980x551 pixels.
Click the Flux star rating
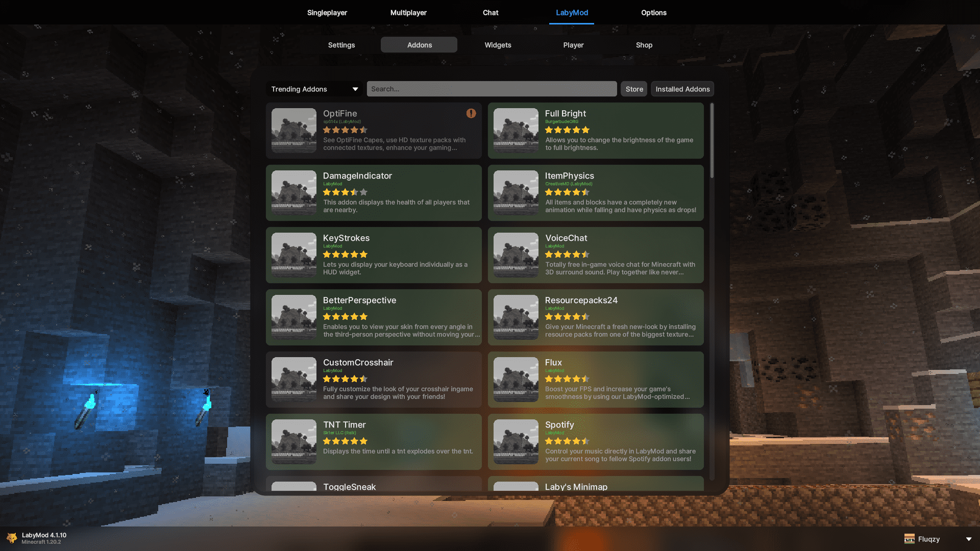click(x=567, y=379)
